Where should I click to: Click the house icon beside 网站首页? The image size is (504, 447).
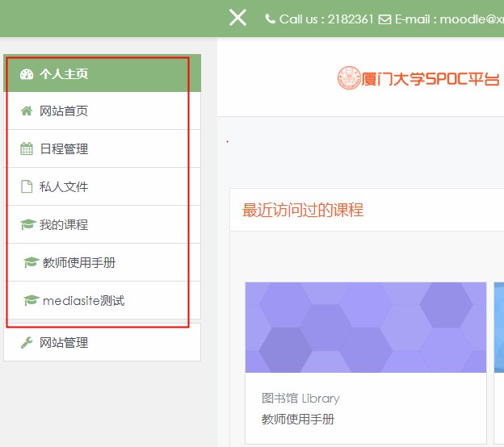coord(27,111)
